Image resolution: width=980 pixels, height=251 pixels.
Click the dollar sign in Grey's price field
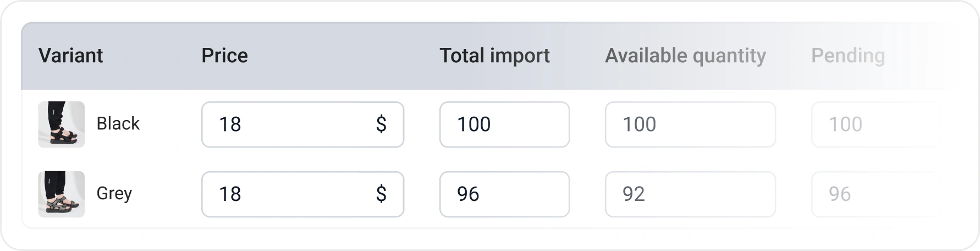coord(381,194)
